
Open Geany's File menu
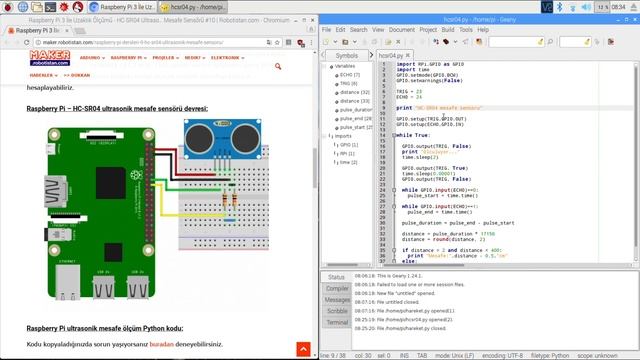pos(326,30)
